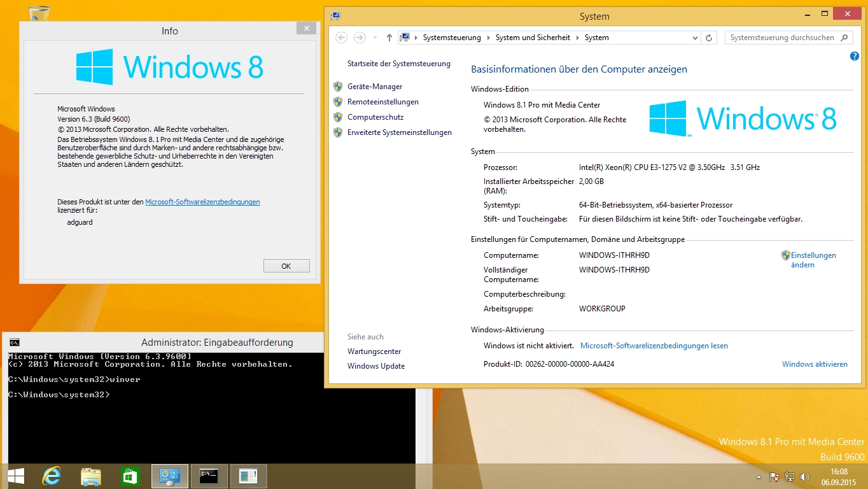Expand arrow after System und Sicherheit breadcrumb
Screen dimensions: 868x489
click(x=577, y=38)
